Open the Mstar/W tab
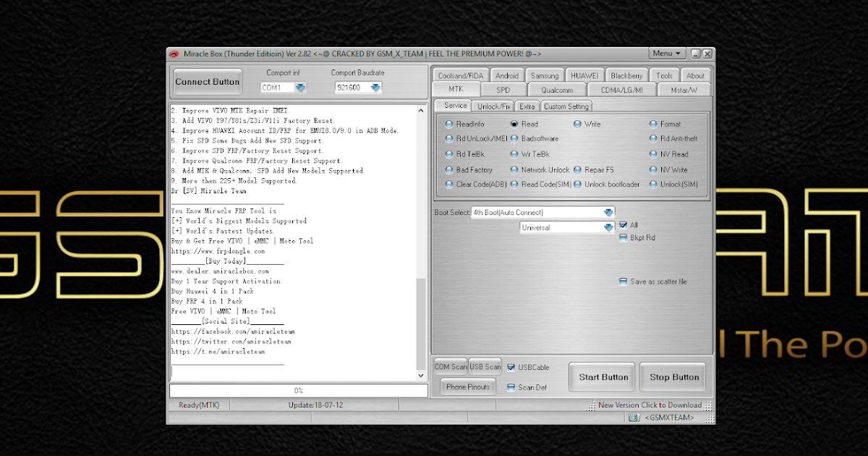 point(684,90)
